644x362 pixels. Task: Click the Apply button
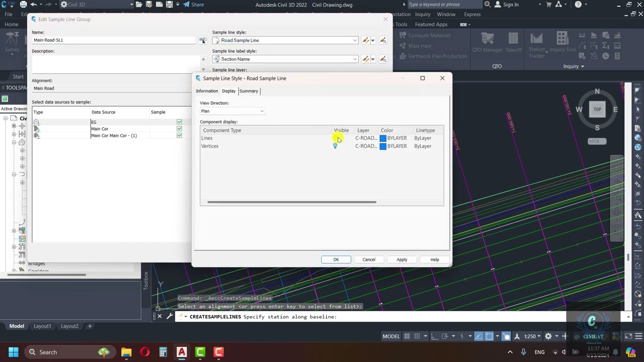(402, 259)
